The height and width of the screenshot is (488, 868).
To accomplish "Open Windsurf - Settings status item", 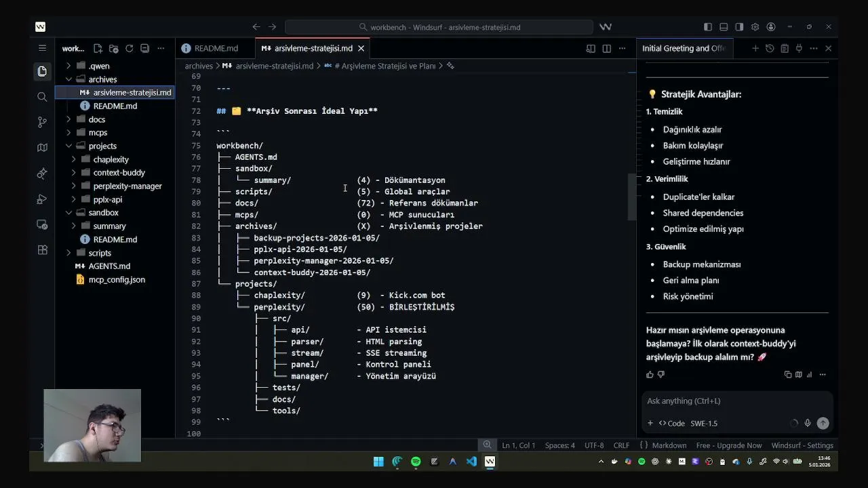I will pyautogui.click(x=802, y=445).
